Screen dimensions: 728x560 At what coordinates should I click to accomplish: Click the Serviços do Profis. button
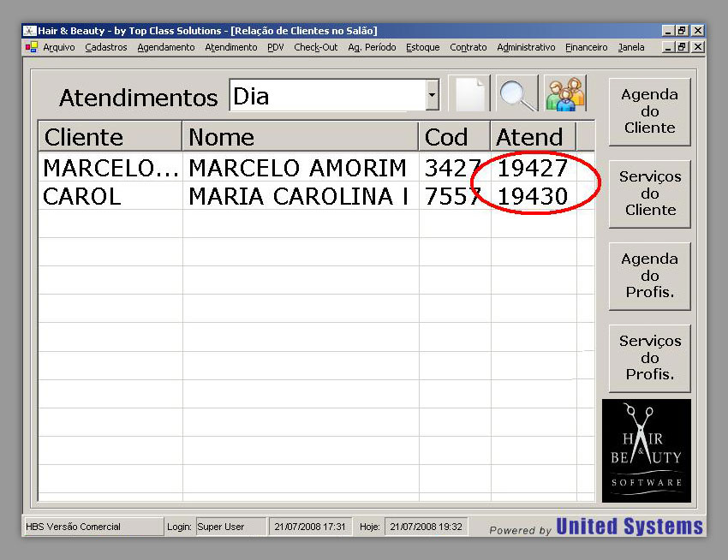[x=649, y=358]
